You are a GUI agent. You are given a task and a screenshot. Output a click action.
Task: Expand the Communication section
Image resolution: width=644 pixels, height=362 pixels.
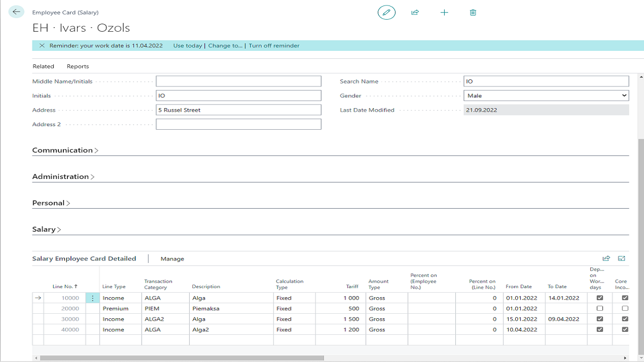65,150
